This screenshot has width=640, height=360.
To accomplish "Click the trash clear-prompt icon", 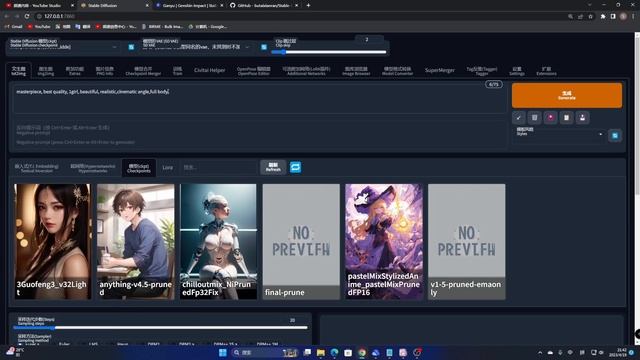I will [x=534, y=118].
